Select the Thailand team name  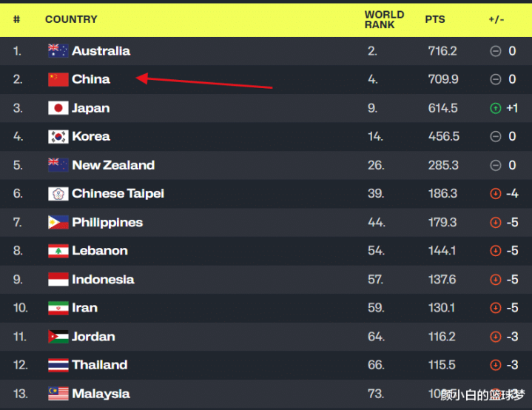pos(100,365)
